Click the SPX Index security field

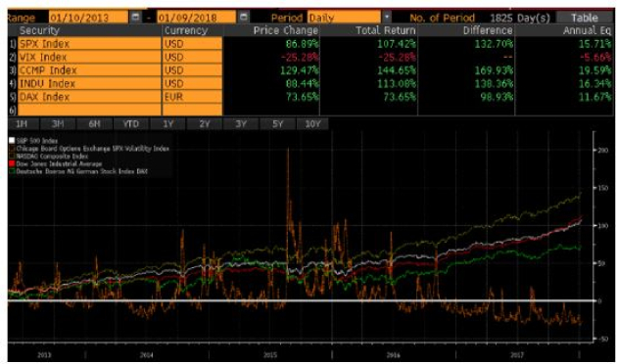coord(89,44)
